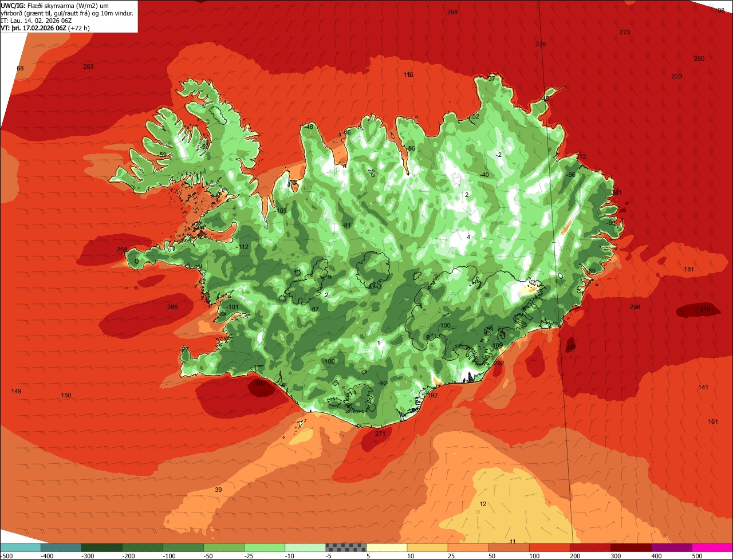Click the light teal -500 to -400 legend swatch
Screen dimensions: 733x560
20,547
